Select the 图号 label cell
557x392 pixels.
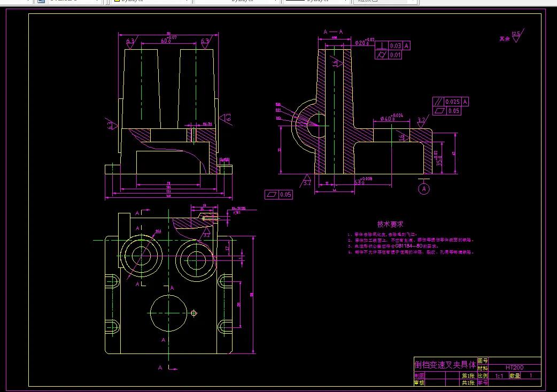click(483, 360)
